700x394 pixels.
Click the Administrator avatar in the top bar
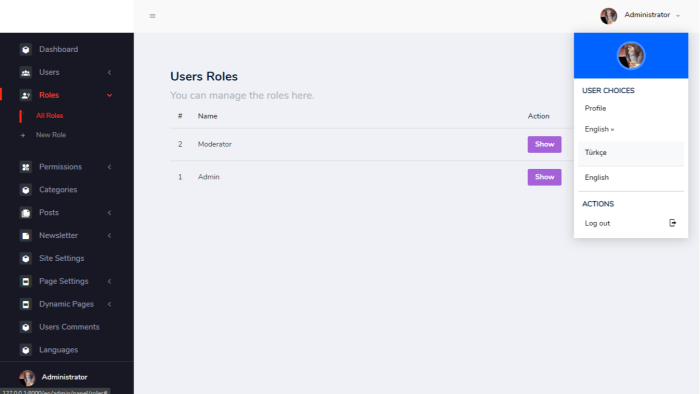[608, 16]
